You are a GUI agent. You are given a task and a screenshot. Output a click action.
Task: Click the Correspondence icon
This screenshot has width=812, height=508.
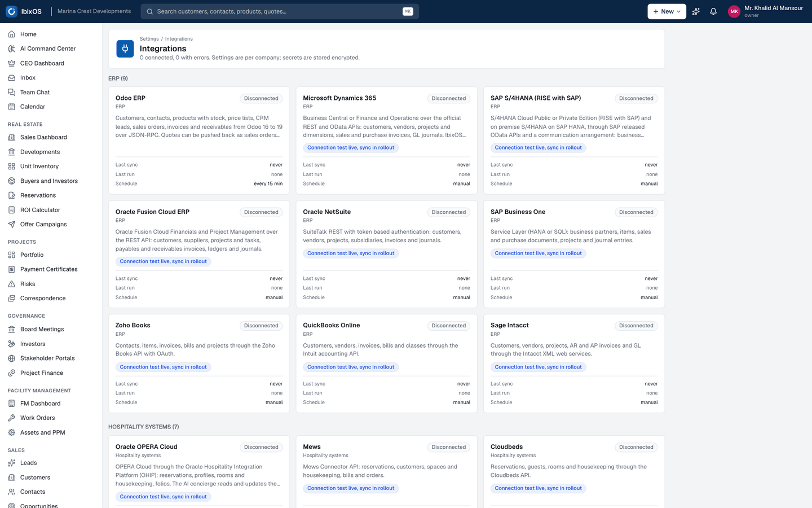[11, 298]
